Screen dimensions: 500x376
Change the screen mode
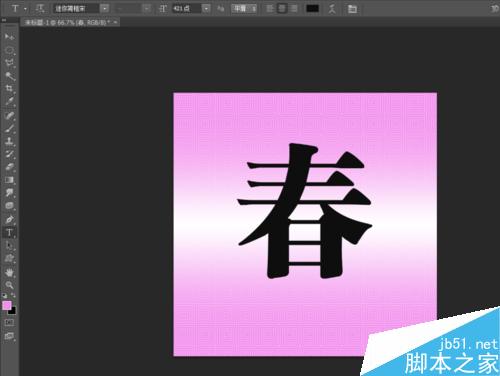tap(9, 336)
